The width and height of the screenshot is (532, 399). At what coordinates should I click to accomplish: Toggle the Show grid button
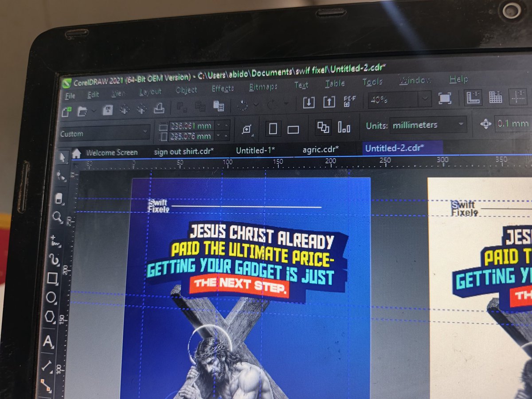tap(496, 97)
